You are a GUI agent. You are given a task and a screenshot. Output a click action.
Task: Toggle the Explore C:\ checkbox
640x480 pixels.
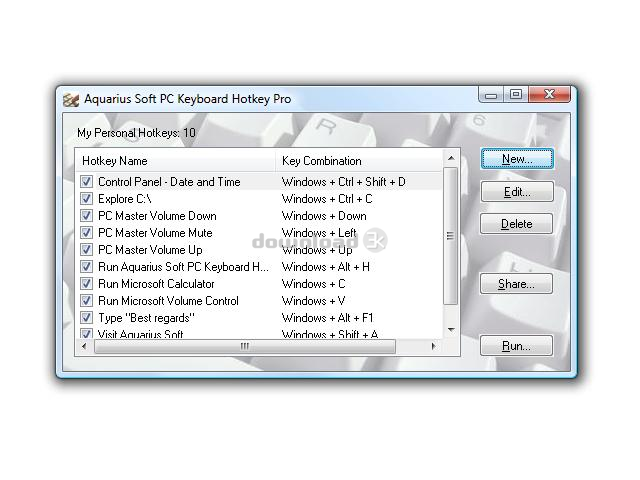coord(86,199)
